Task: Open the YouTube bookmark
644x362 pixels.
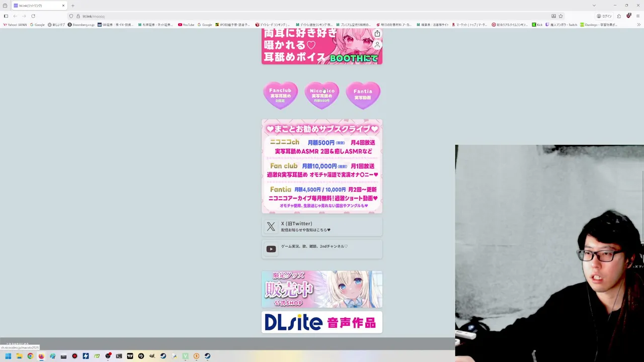Action: pyautogui.click(x=186, y=25)
